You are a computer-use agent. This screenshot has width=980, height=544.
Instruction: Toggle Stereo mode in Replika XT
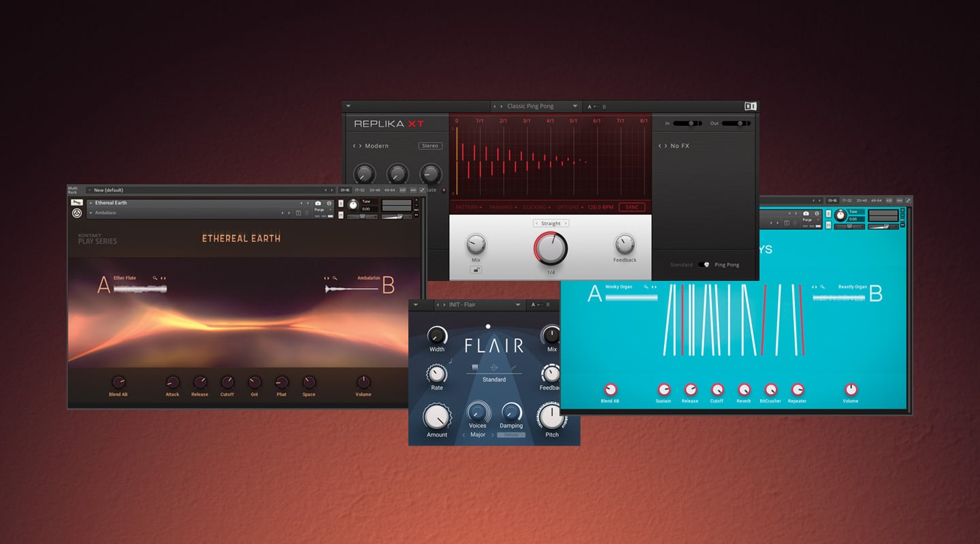click(430, 146)
